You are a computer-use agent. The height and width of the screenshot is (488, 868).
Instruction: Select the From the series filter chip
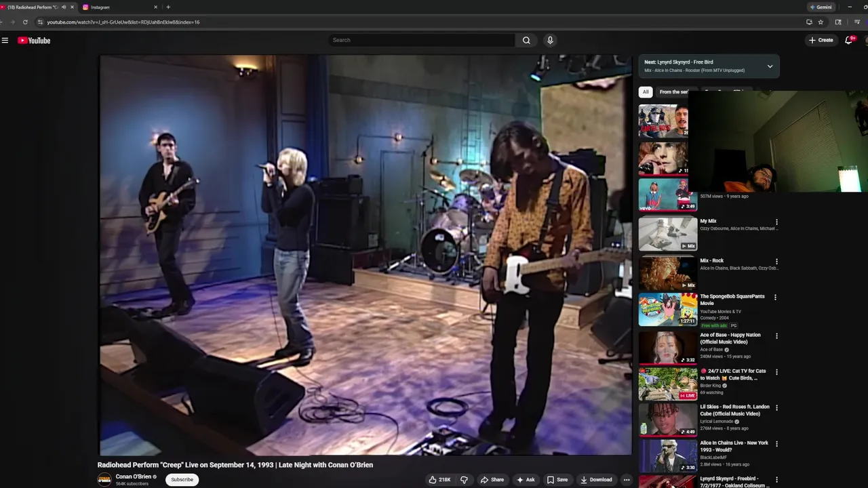tap(673, 92)
